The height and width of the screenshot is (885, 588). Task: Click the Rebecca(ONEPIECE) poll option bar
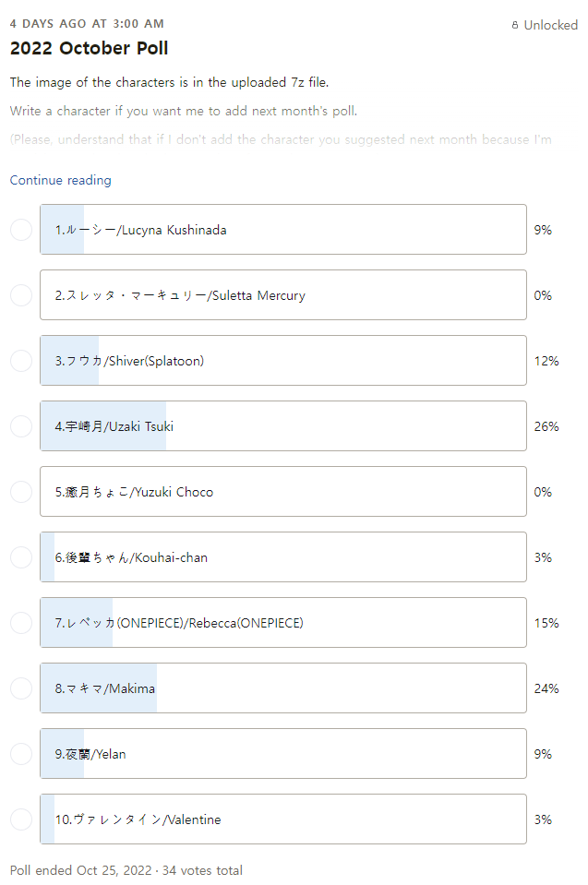(x=282, y=623)
